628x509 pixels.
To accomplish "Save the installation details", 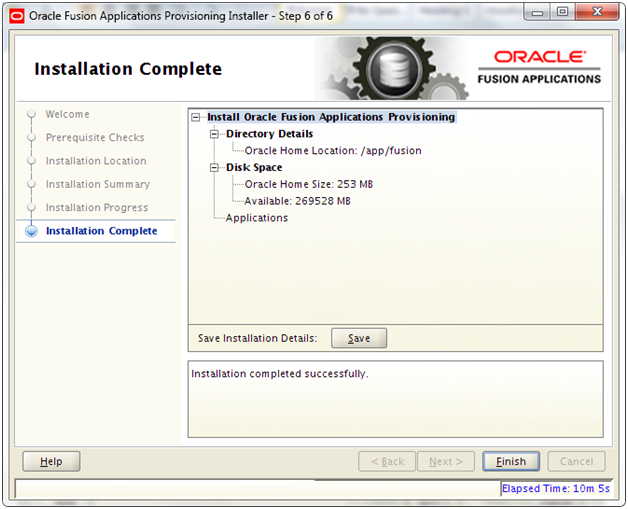I will [359, 338].
